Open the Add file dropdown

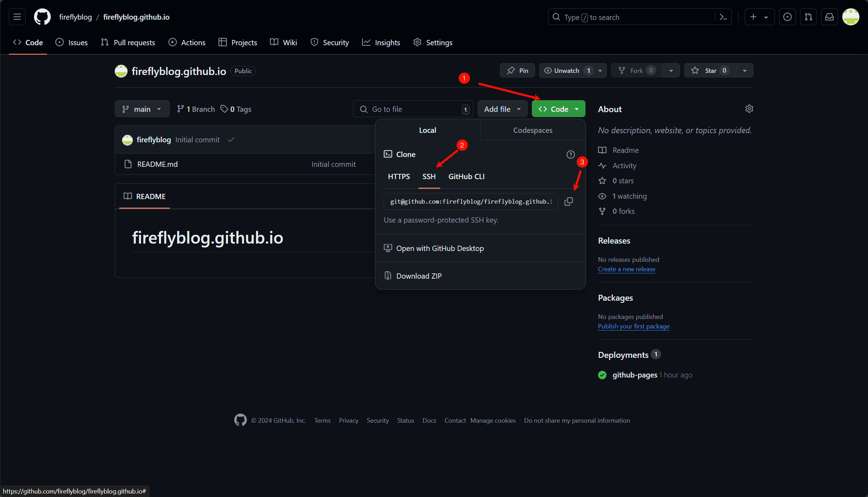pyautogui.click(x=502, y=109)
